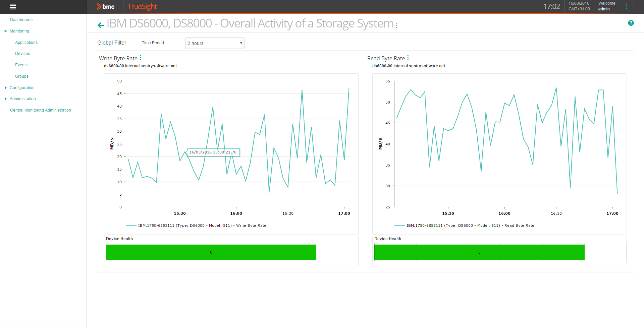Click the BMC logo
This screenshot has width=644, height=328.
coord(106,6)
